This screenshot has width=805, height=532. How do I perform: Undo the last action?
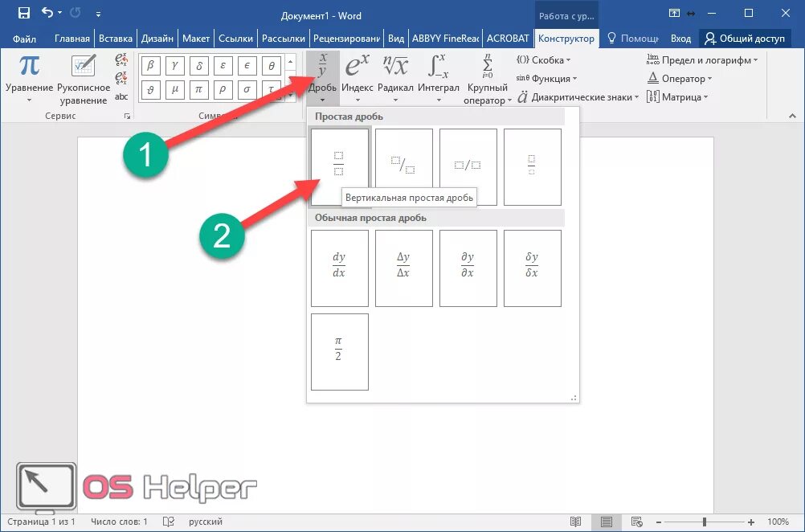[x=47, y=13]
